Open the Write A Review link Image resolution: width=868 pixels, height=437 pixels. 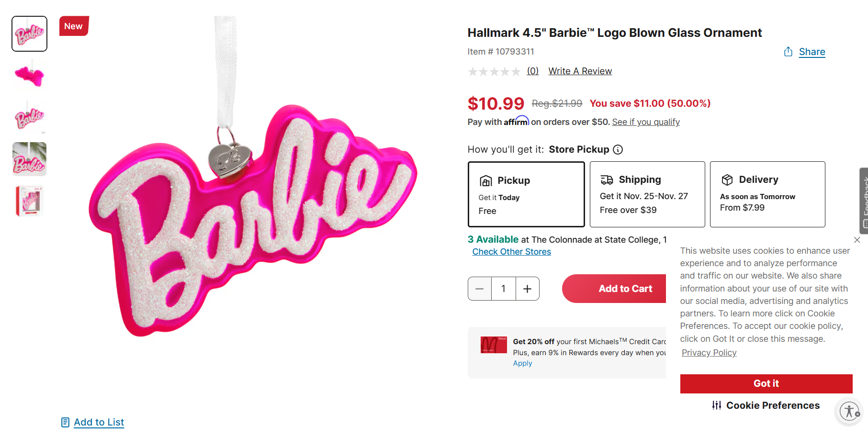580,71
